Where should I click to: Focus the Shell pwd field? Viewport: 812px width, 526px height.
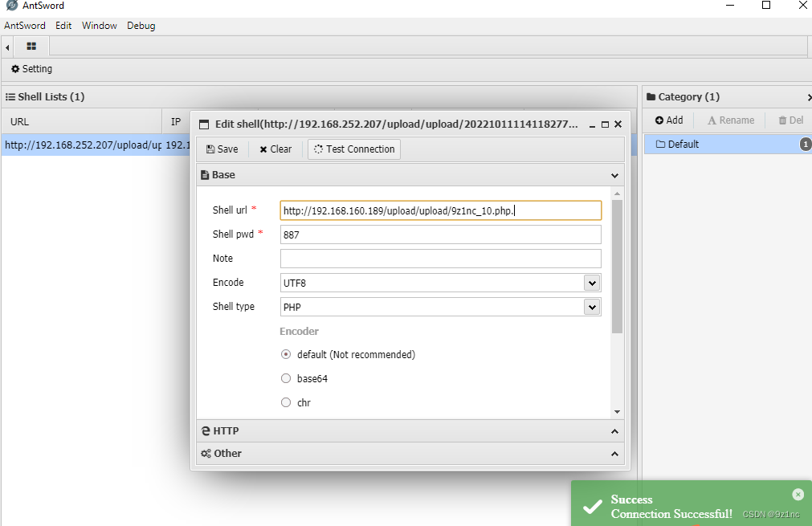point(441,234)
